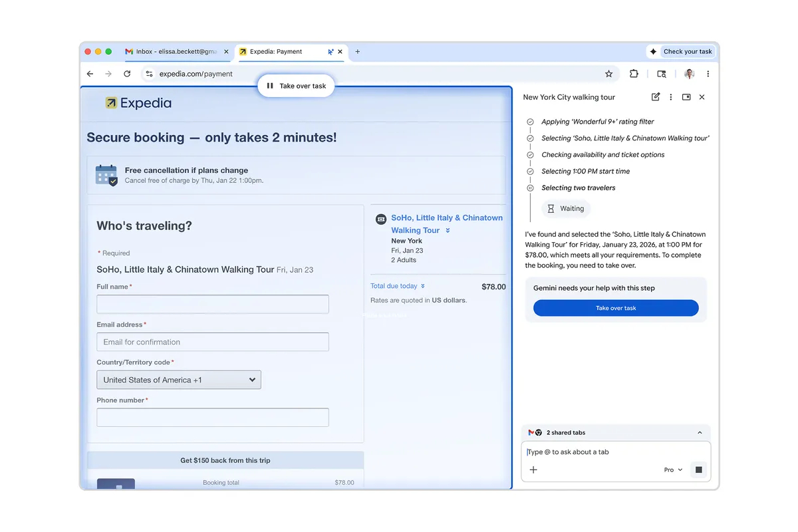
Task: Click the checkmark beside 'Selecting 1:00 PM start time'
Action: point(529,171)
